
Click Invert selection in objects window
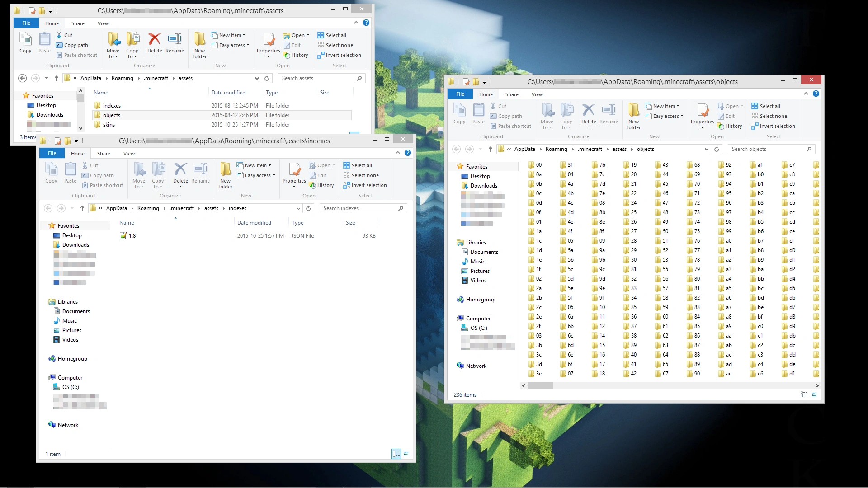click(777, 126)
